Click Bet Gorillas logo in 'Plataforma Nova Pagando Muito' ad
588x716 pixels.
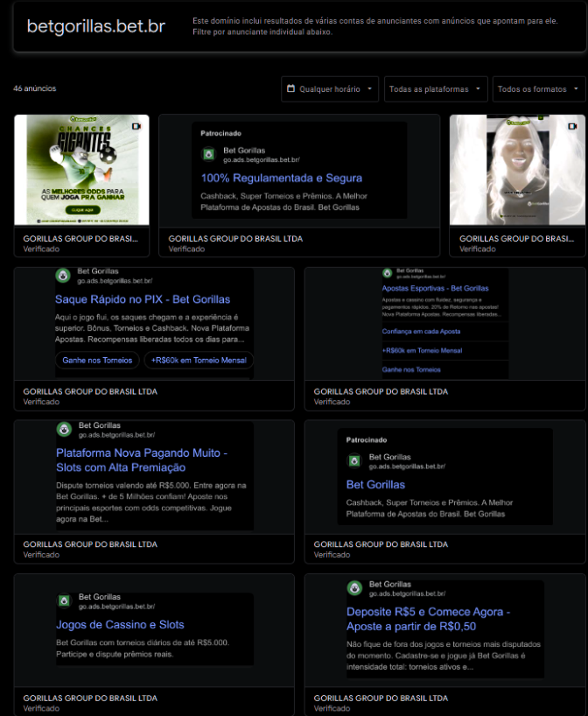pyautogui.click(x=64, y=430)
